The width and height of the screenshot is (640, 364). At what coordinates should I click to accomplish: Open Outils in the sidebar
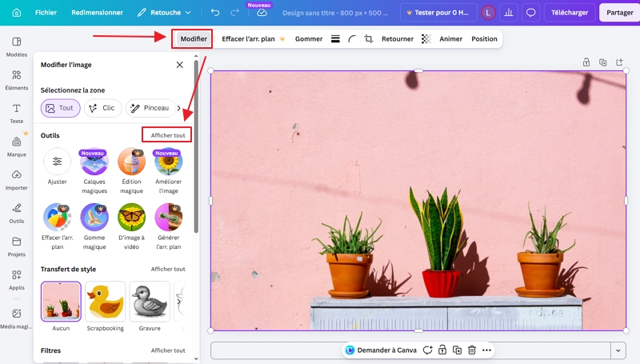pyautogui.click(x=17, y=214)
